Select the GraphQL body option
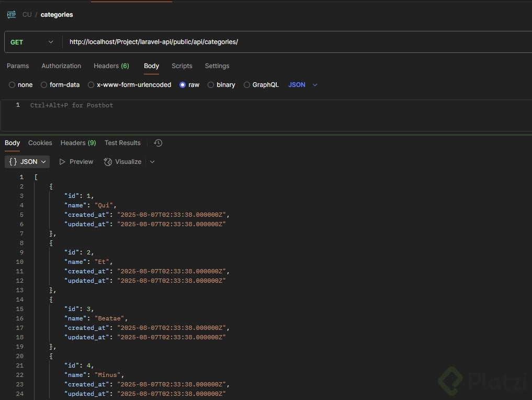 coord(247,85)
